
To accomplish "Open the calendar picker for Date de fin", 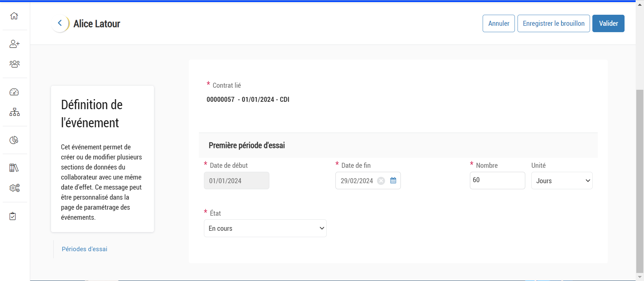I will (x=393, y=181).
